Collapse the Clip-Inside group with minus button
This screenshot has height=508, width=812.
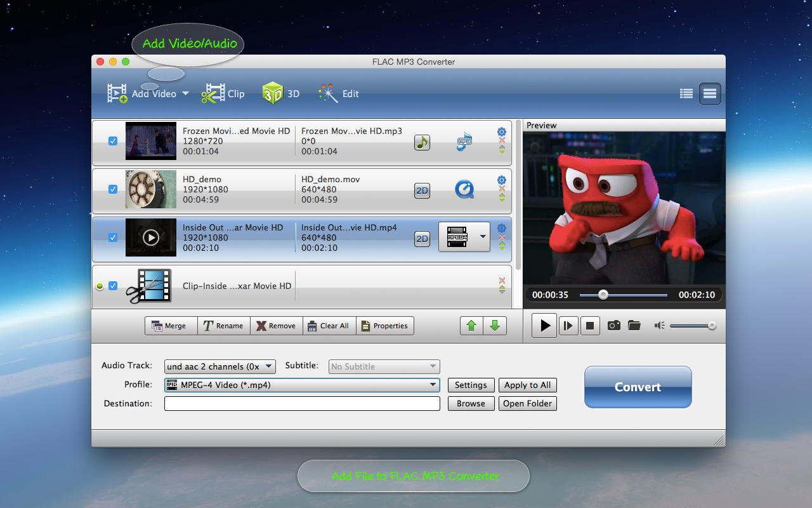click(100, 286)
